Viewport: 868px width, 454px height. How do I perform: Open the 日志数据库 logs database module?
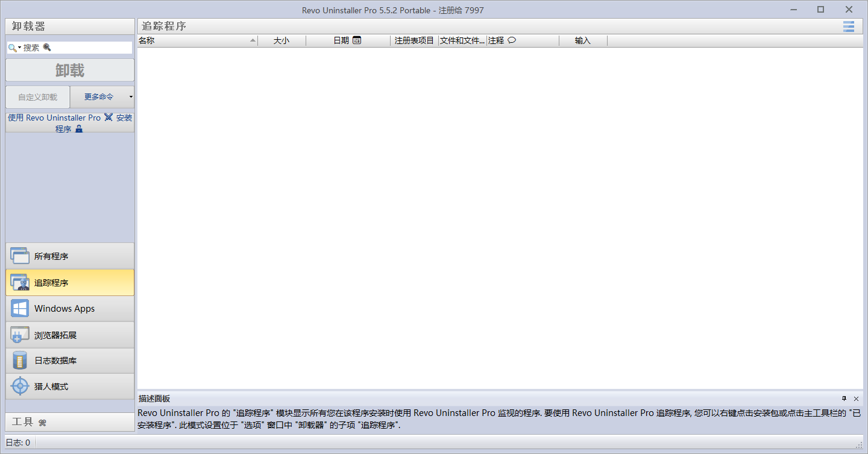click(70, 361)
